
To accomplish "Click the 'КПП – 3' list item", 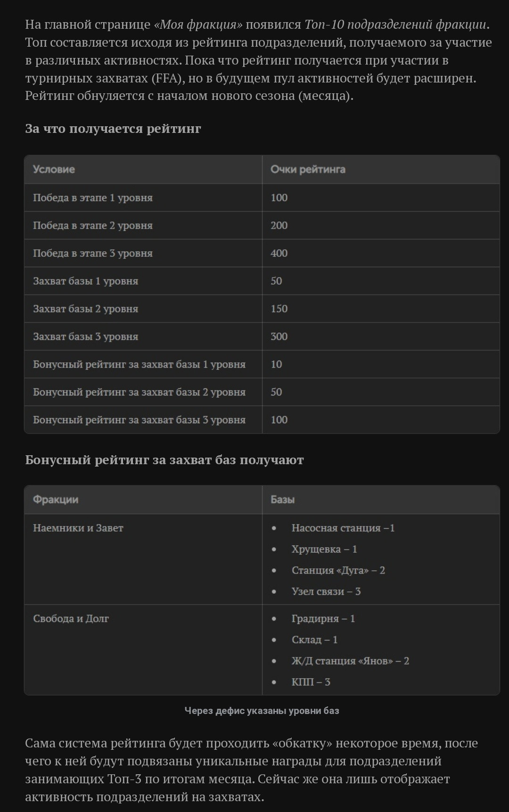I will [311, 682].
